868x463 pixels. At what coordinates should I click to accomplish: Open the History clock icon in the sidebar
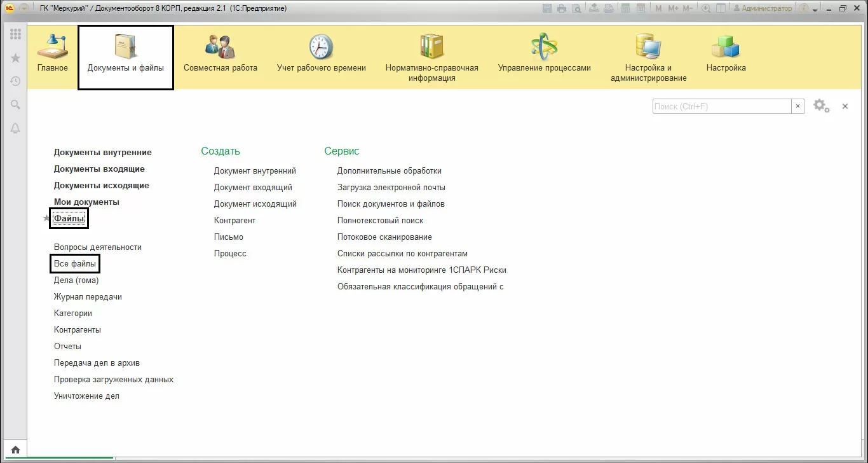15,81
